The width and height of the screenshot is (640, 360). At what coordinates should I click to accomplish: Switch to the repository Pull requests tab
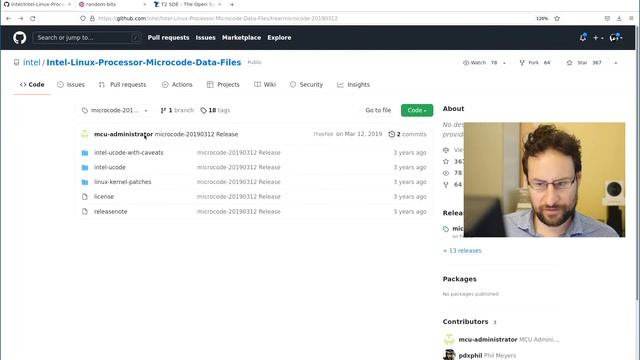(x=122, y=84)
